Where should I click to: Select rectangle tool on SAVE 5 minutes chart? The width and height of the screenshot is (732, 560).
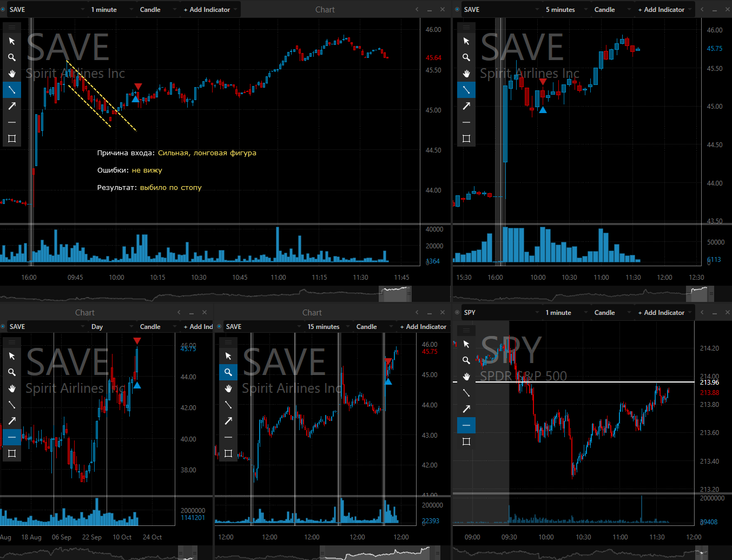pos(466,139)
